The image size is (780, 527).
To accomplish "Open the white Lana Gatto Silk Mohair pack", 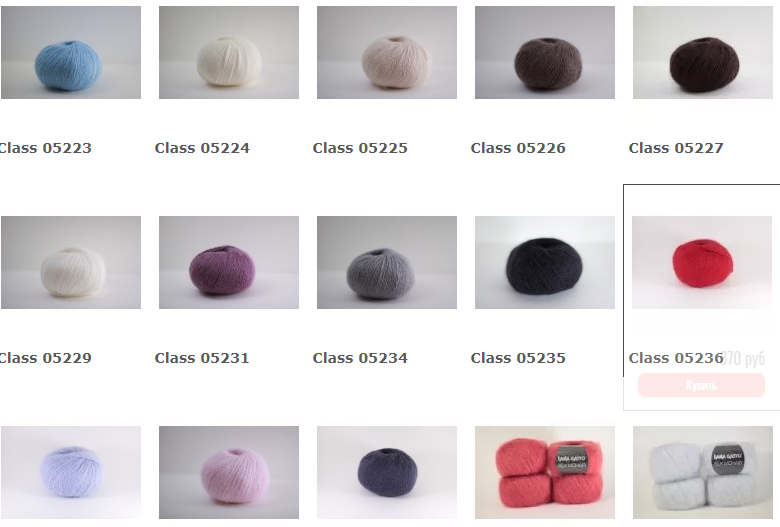I will (x=702, y=472).
